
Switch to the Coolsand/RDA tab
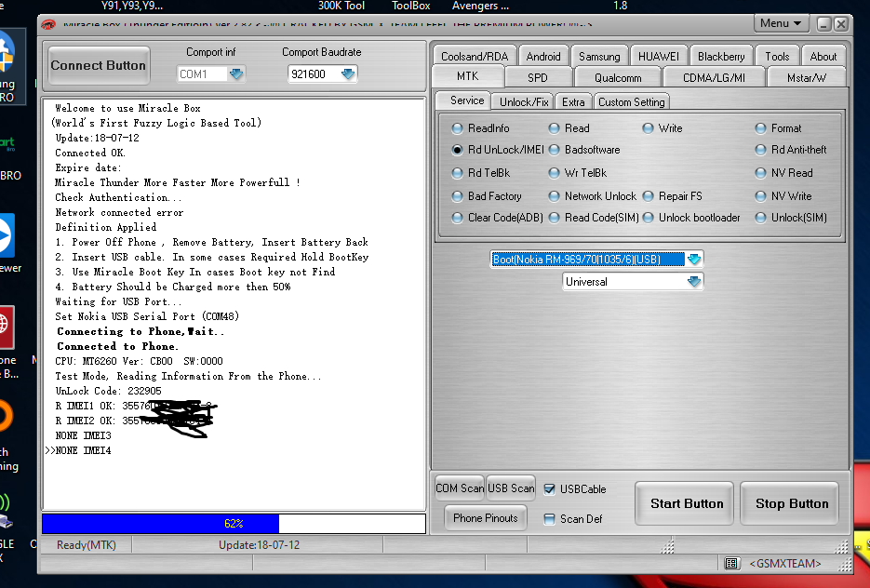point(475,56)
